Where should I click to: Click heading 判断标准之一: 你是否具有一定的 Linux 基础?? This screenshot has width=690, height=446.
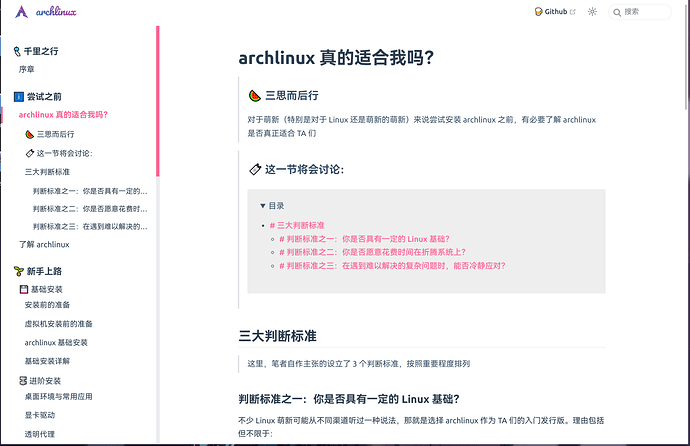(x=349, y=399)
